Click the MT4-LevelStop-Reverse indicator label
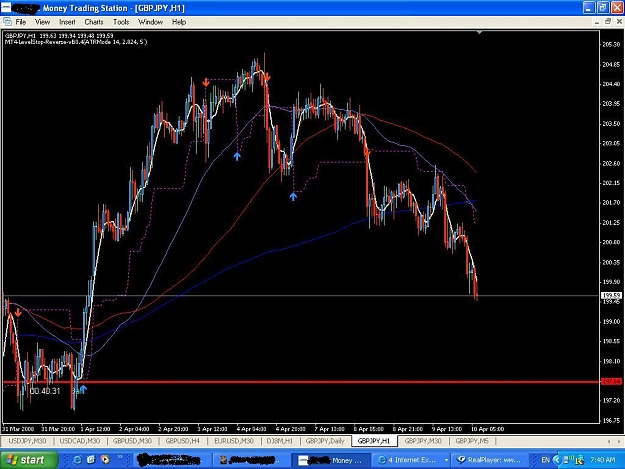This screenshot has height=469, width=625. click(76, 41)
